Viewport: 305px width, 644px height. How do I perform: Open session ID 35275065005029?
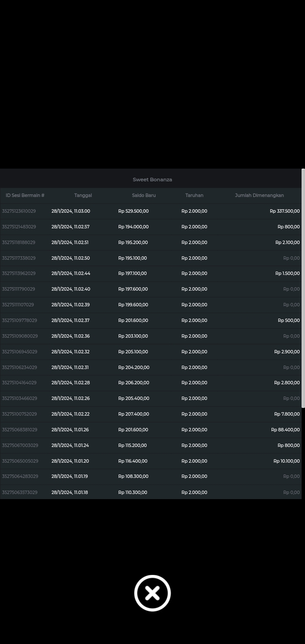pos(20,461)
